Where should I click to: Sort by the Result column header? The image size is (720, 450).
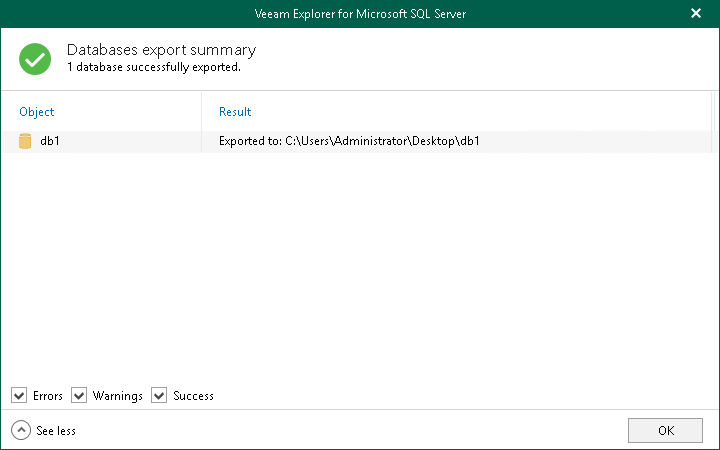point(235,112)
